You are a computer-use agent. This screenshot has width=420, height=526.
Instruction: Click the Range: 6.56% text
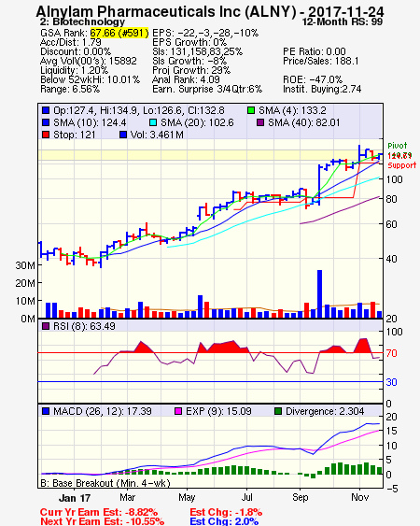tap(70, 90)
